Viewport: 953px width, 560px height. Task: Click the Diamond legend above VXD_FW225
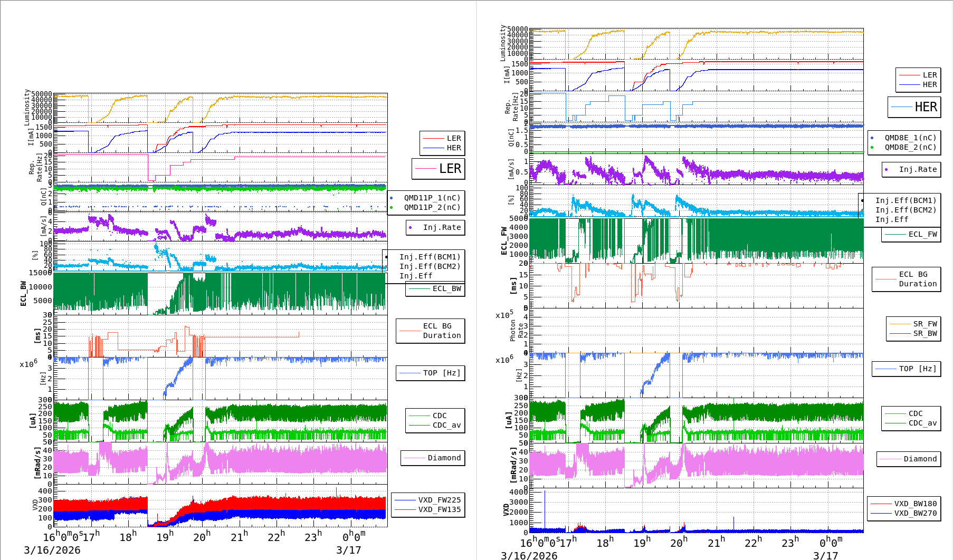tap(433, 458)
